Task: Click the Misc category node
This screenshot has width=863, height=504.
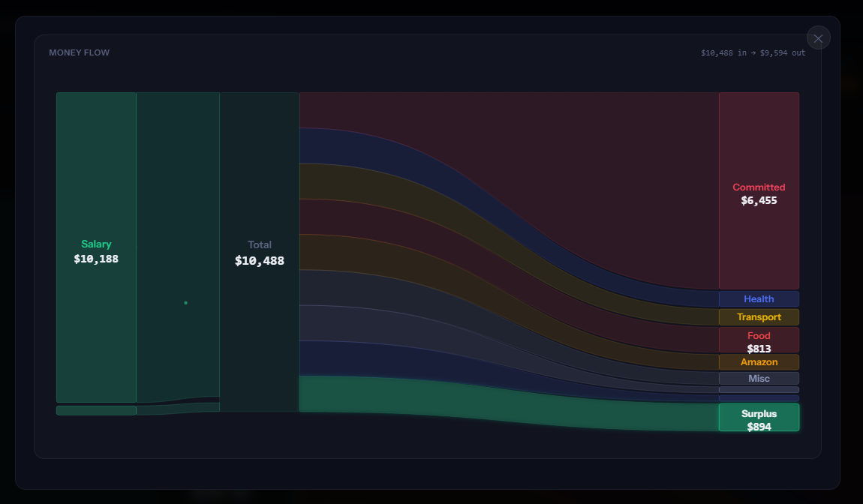Action: [759, 378]
